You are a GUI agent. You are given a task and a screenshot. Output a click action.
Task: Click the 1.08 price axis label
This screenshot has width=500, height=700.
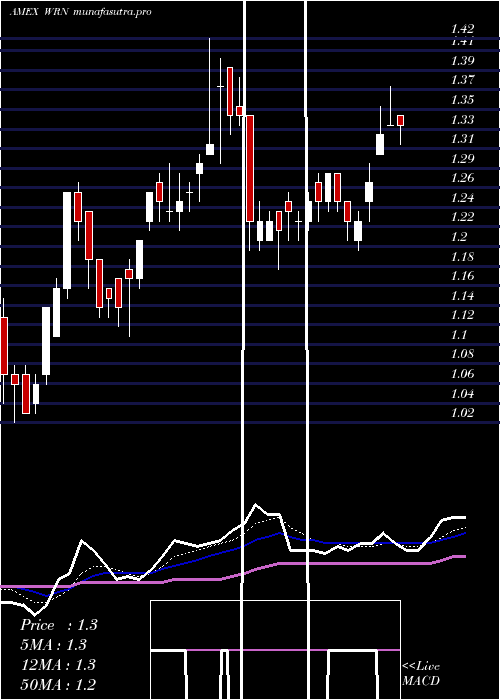click(x=462, y=354)
